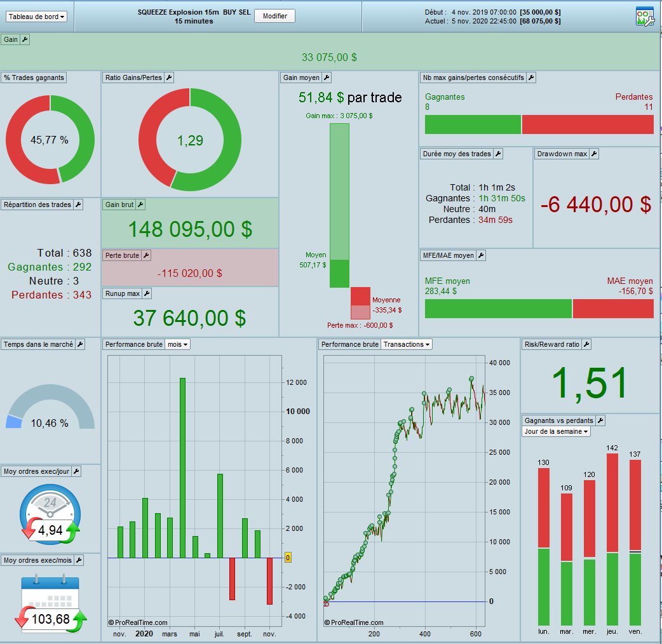Click wrench icon for MFE/MAE moyen
Image resolution: width=662 pixels, height=644 pixels.
coord(481,255)
